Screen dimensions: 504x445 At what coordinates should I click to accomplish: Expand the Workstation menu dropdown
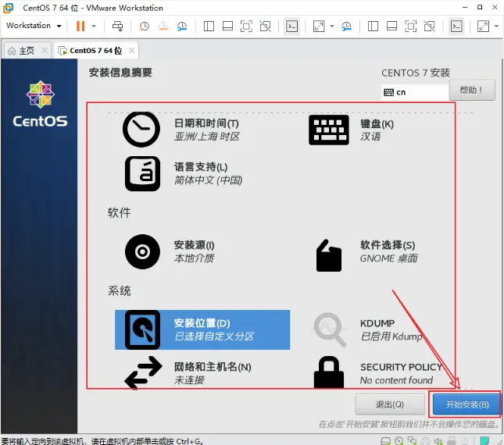[x=34, y=26]
